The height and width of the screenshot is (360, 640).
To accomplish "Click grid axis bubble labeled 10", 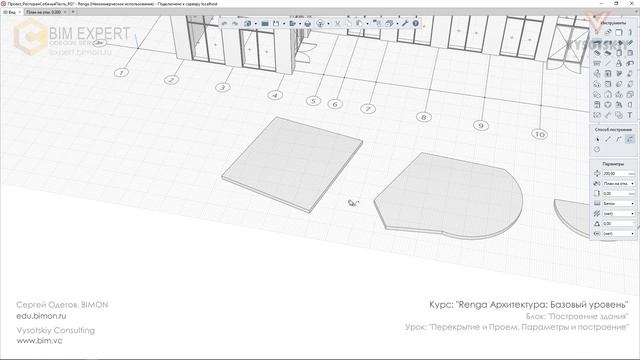I will pos(540,134).
